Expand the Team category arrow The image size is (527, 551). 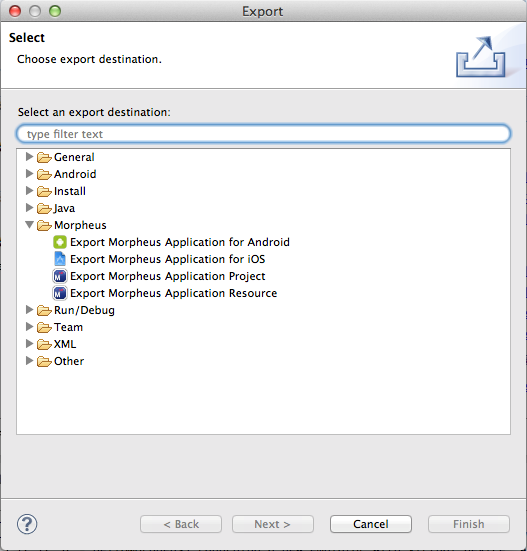click(30, 327)
